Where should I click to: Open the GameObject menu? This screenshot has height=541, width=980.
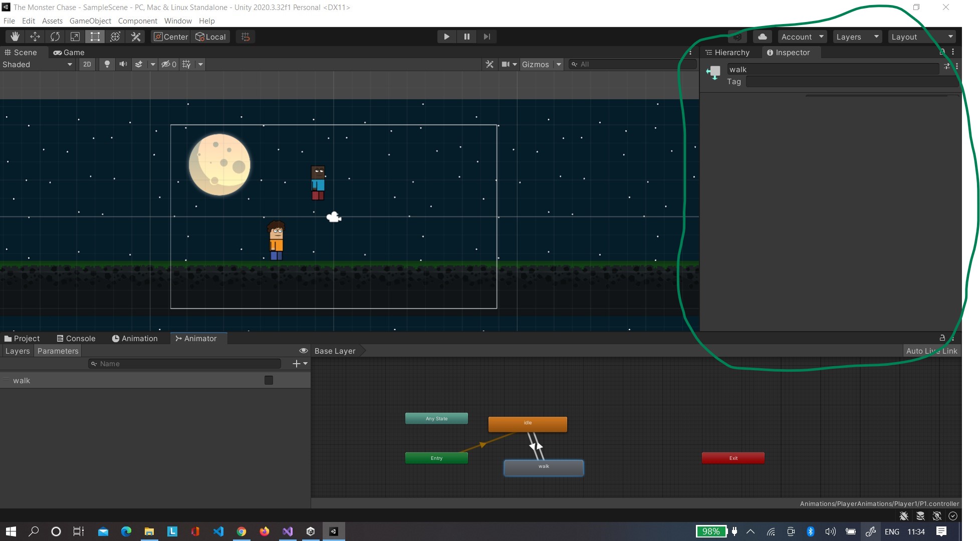pyautogui.click(x=90, y=21)
